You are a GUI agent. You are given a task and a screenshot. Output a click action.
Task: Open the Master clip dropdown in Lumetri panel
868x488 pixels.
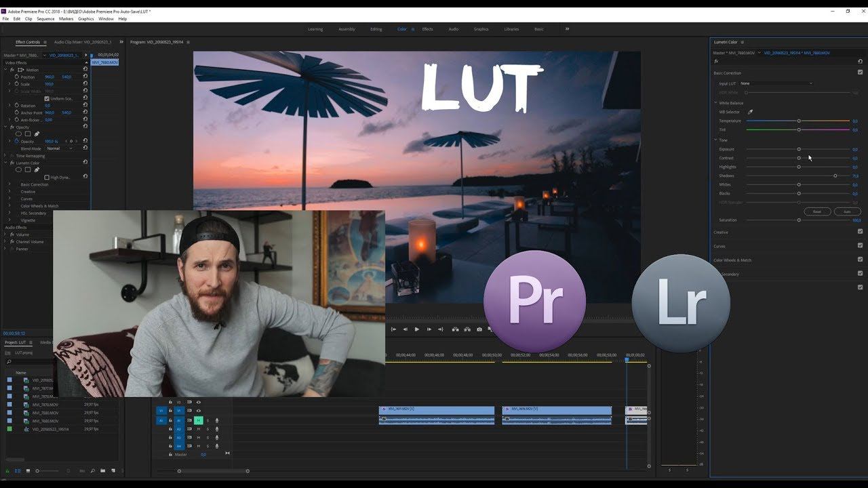pyautogui.click(x=759, y=52)
